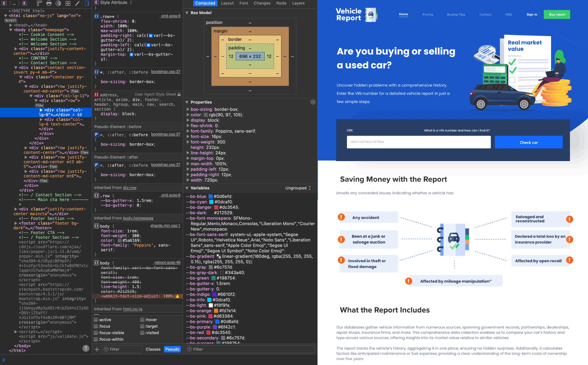Image resolution: width=588 pixels, height=365 pixels.
Task: Collapse the Box Model section
Action: pos(187,13)
